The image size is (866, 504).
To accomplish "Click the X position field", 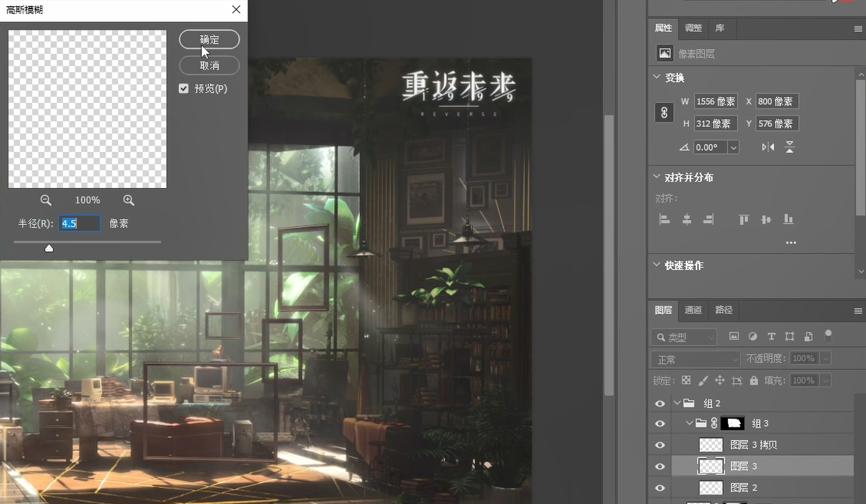I will (x=777, y=101).
